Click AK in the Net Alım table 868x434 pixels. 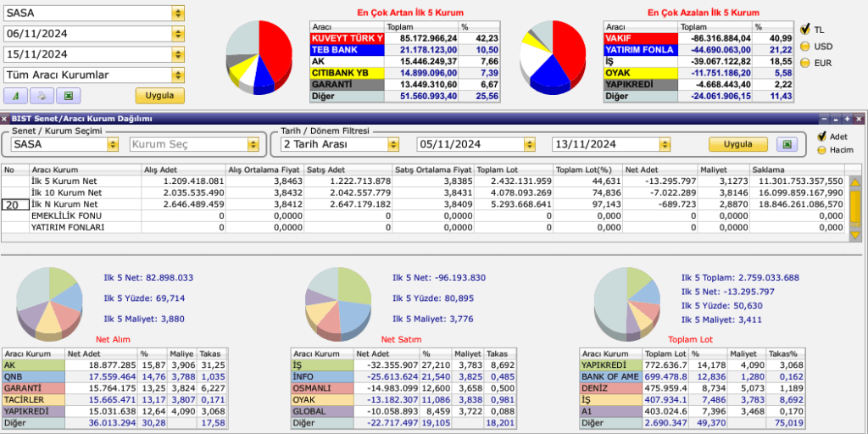pyautogui.click(x=34, y=364)
